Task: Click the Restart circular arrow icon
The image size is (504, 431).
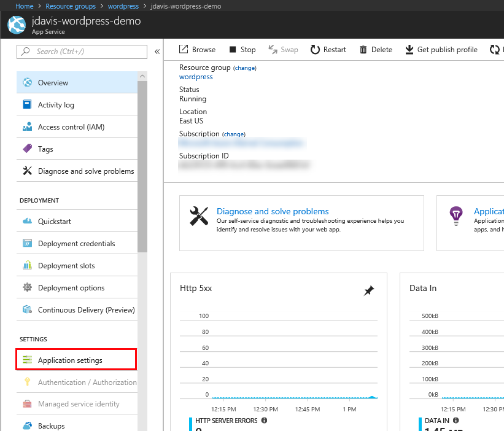Action: (315, 50)
